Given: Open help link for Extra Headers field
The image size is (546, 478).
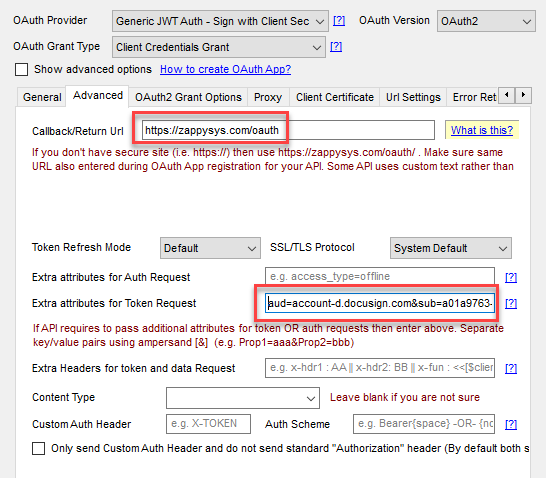Looking at the screenshot, I should 511,368.
